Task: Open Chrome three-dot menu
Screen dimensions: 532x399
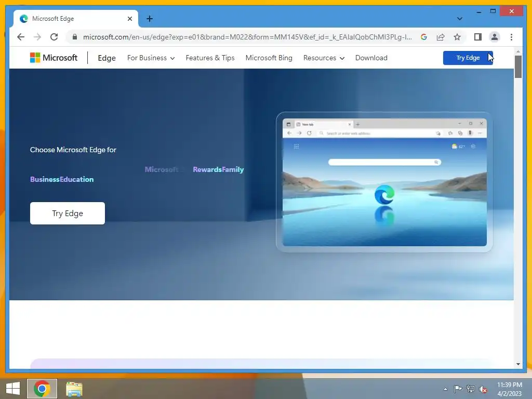Action: tap(511, 37)
